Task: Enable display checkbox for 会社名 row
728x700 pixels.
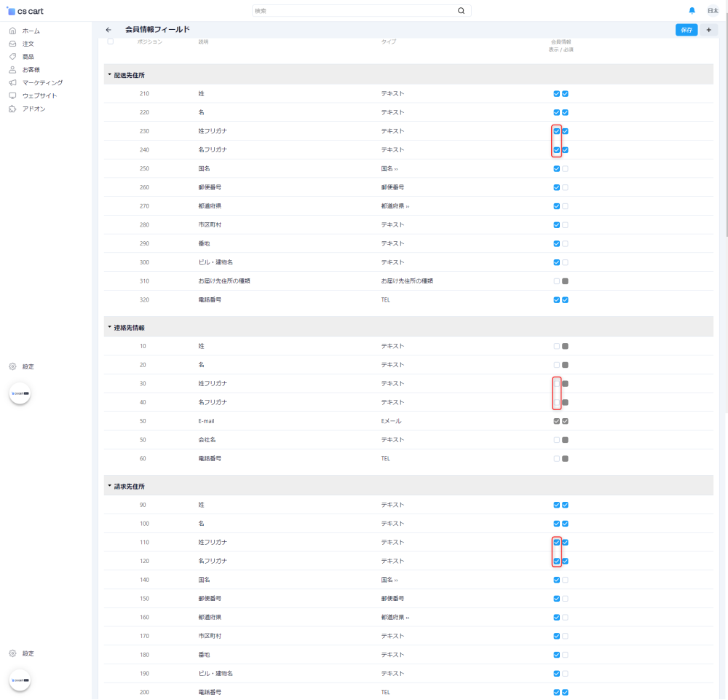Action: pos(557,439)
